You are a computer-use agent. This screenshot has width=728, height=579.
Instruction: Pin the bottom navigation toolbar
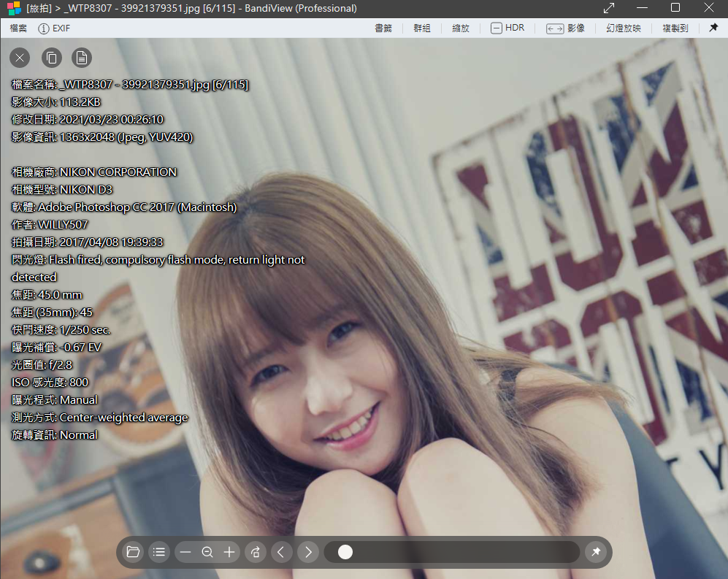[x=596, y=552]
